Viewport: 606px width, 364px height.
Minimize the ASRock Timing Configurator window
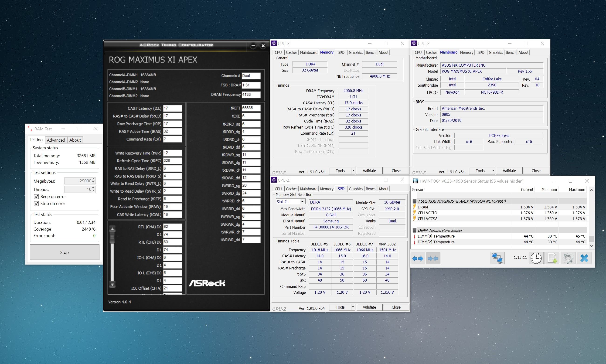click(253, 46)
